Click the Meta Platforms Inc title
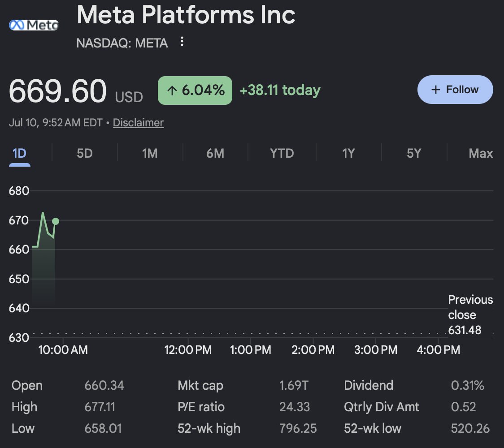This screenshot has height=448, width=504. coord(186,15)
